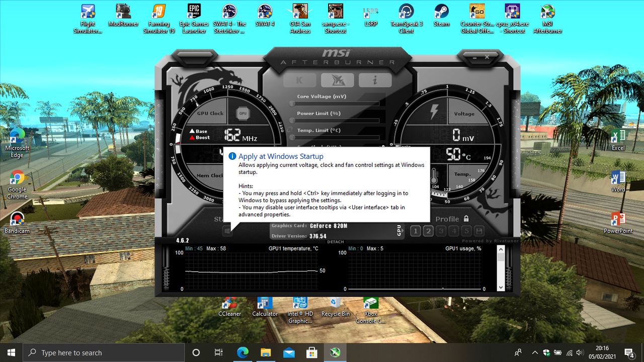Open Epic Games Launcher shortcut

194,19
